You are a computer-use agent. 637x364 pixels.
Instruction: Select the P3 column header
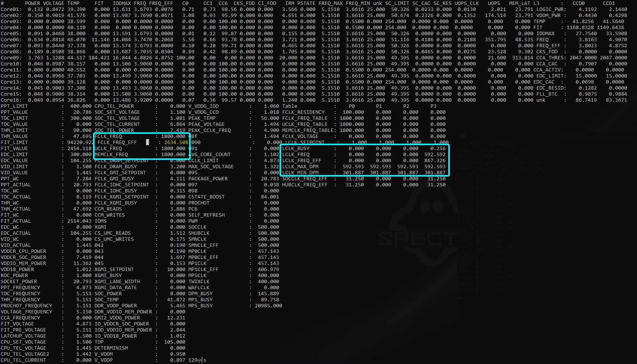click(x=433, y=106)
